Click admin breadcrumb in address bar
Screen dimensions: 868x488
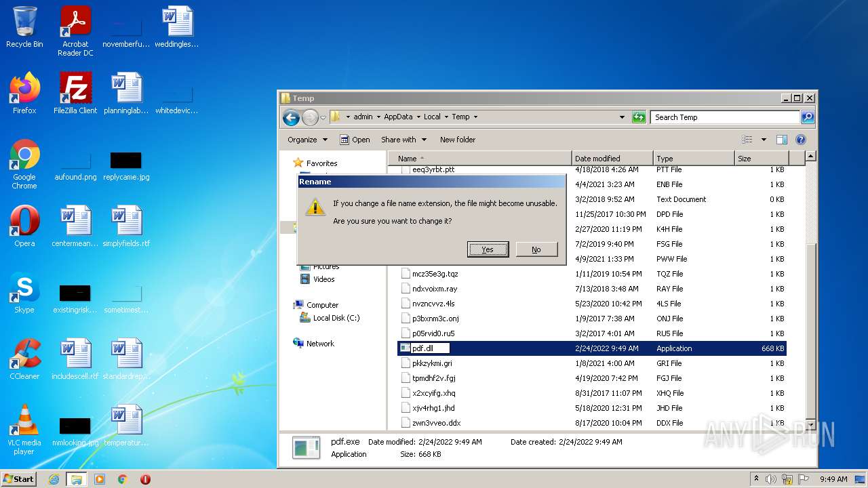363,117
